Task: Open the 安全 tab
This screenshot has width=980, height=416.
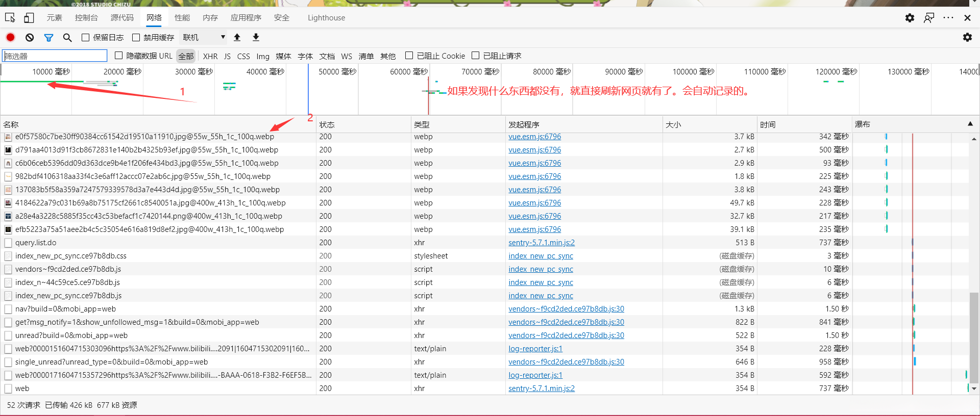Action: click(x=282, y=18)
